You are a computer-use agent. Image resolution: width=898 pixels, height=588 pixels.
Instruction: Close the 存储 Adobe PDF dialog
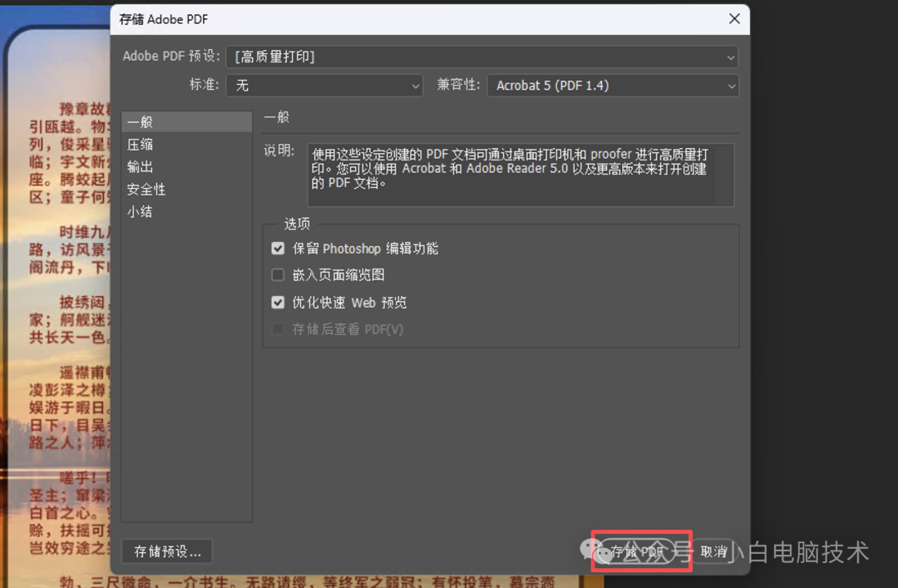pos(734,19)
